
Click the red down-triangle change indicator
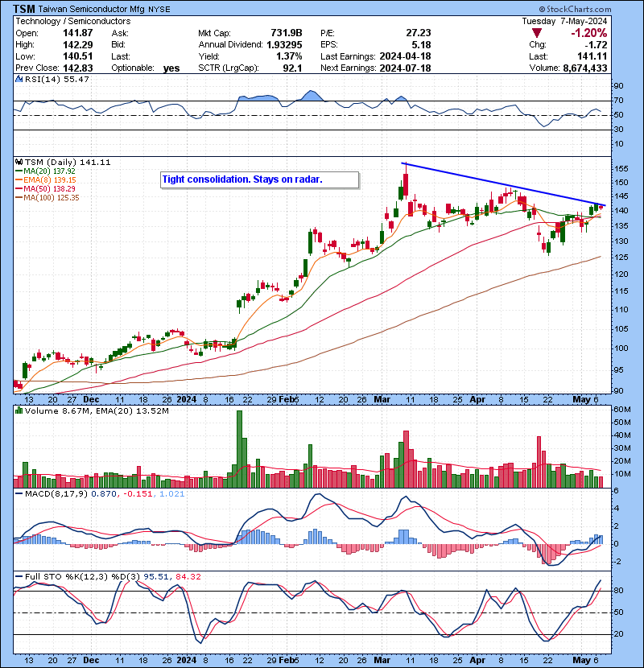tap(525, 33)
